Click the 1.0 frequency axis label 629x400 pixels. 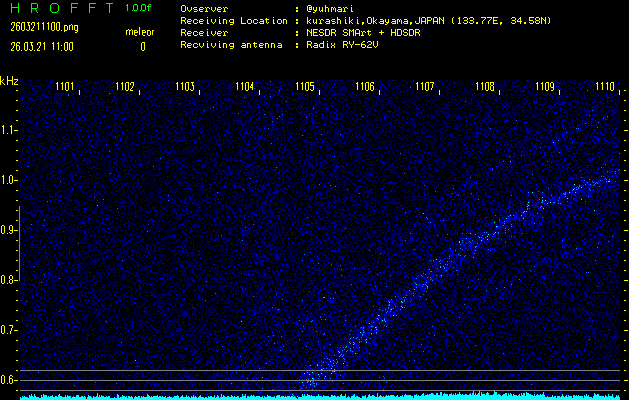click(9, 180)
